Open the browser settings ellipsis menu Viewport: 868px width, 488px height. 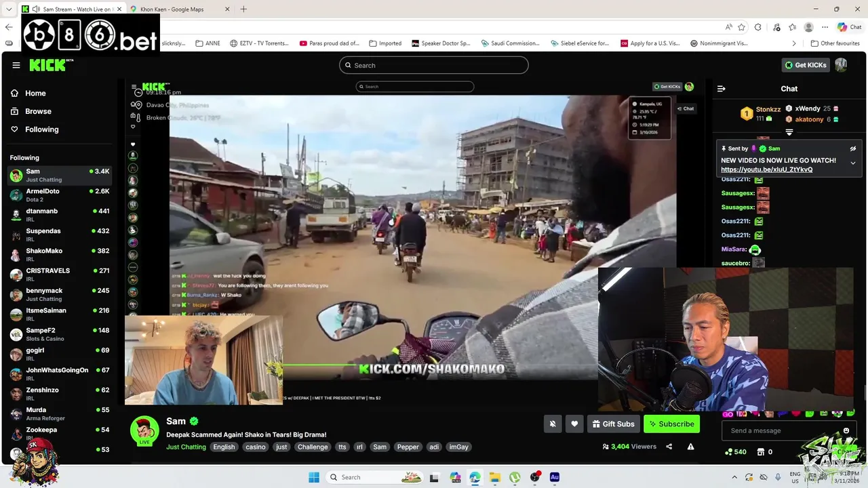[x=825, y=27]
